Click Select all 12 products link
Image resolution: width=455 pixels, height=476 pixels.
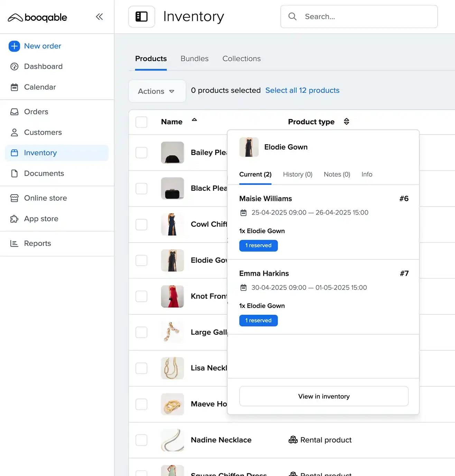pos(302,90)
